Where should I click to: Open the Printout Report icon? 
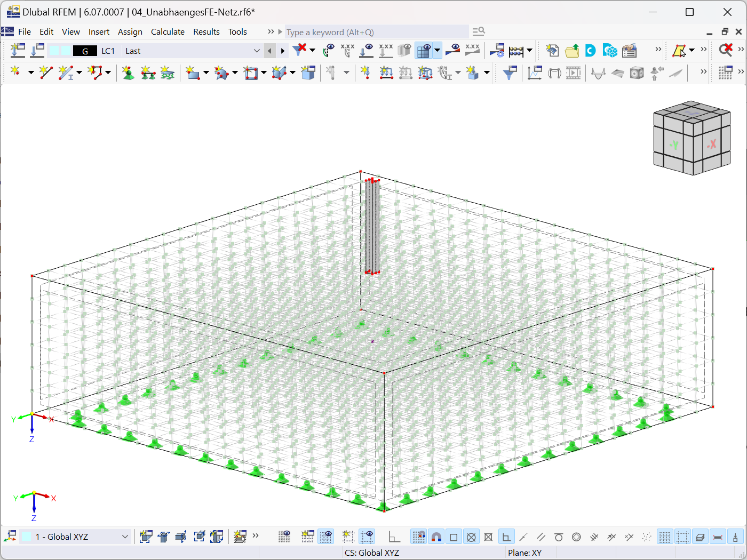(629, 50)
